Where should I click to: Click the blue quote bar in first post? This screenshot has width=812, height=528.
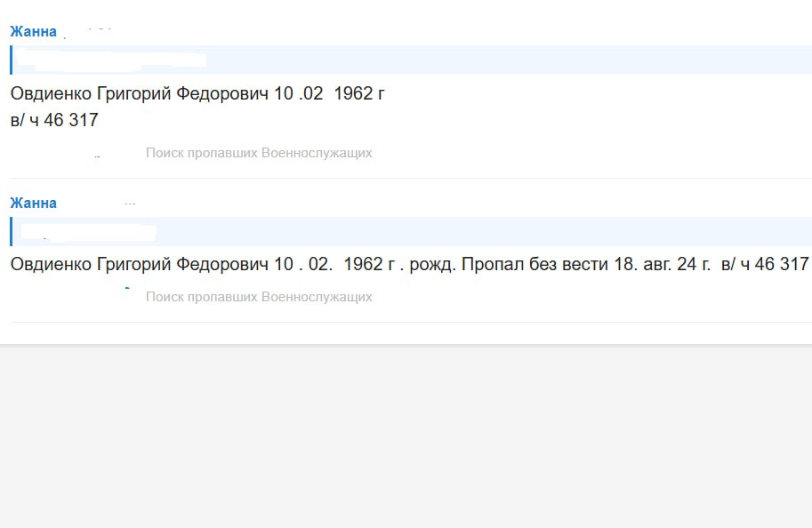click(12, 60)
